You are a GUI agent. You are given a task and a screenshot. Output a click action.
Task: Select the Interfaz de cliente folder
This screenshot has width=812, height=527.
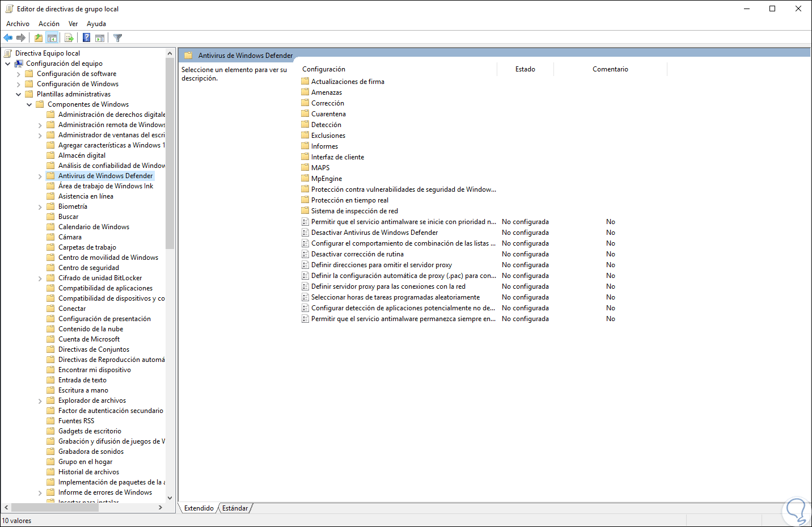coord(337,157)
